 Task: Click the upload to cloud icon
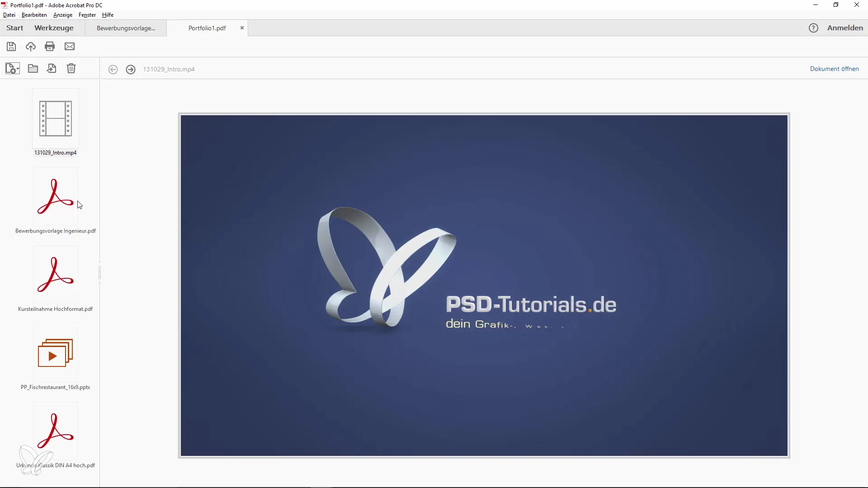31,47
